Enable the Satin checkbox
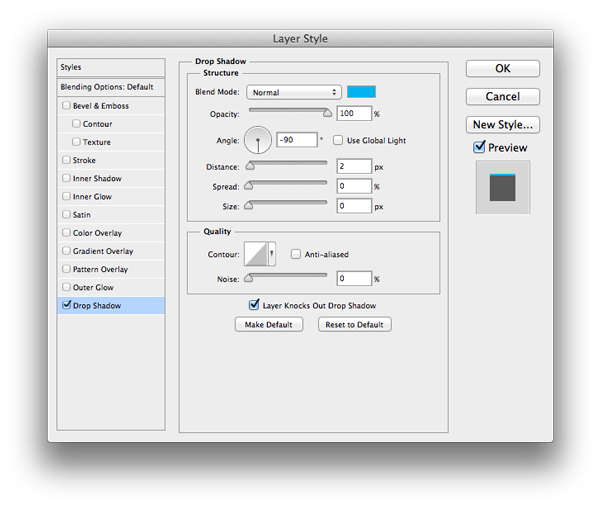Screen dimensions: 600x507 (66, 214)
